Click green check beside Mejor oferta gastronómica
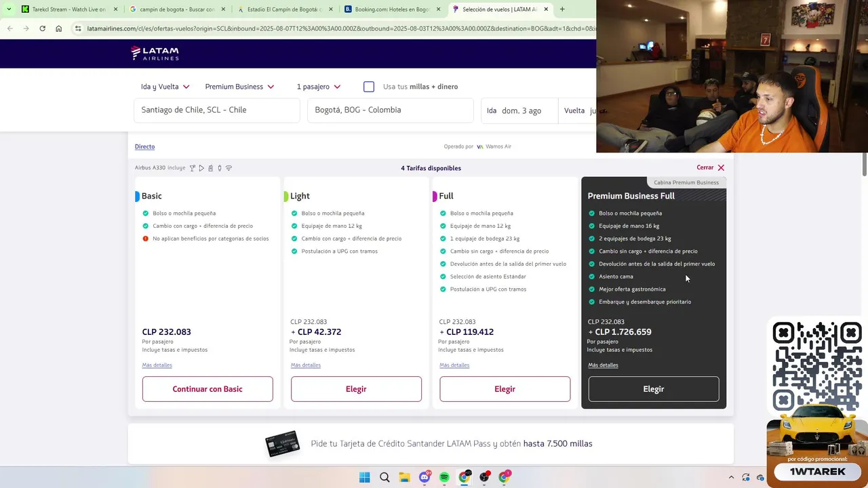The image size is (868, 488). pos(592,289)
